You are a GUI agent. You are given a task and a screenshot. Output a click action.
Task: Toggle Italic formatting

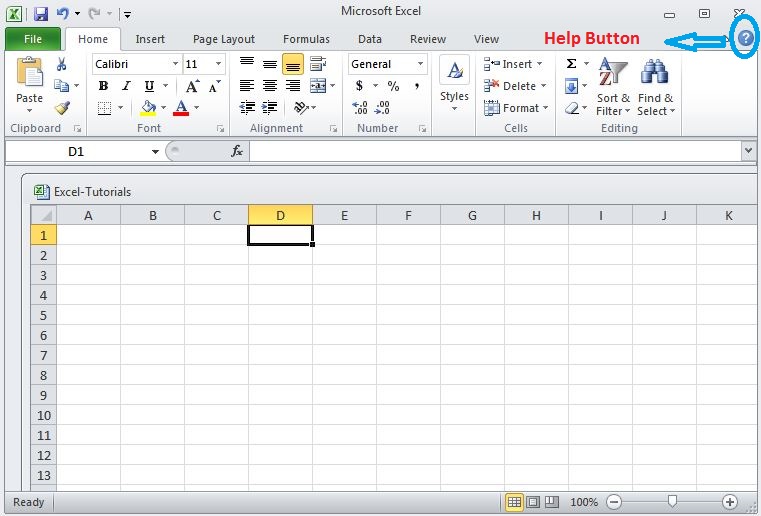pos(126,86)
